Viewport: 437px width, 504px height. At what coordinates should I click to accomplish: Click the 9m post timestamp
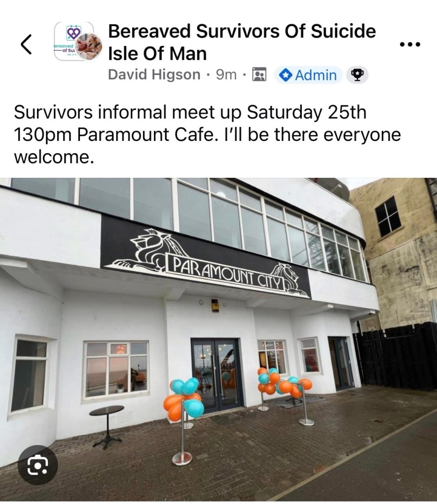[226, 75]
